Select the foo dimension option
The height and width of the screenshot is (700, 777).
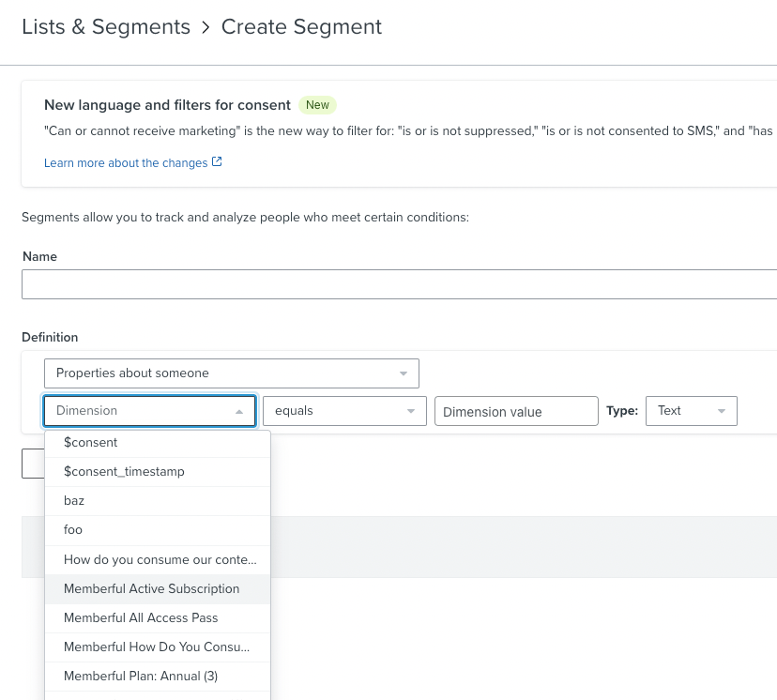73,530
